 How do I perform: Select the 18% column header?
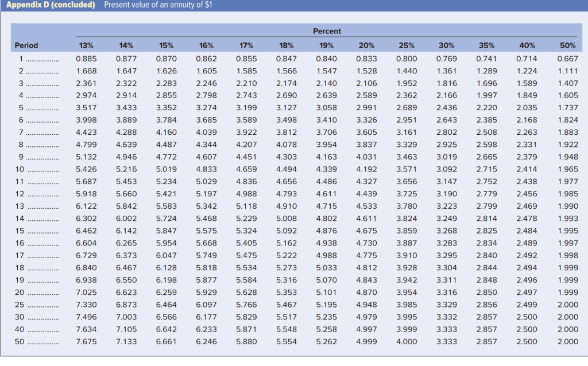(x=287, y=45)
